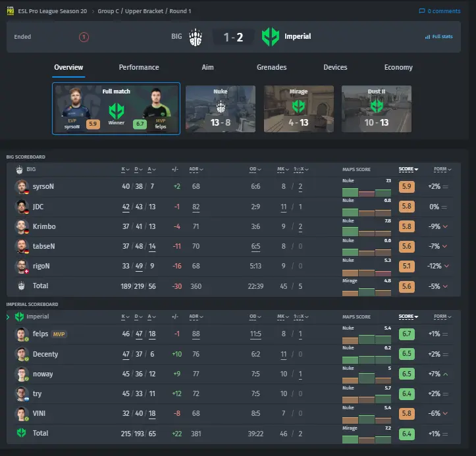Sort BIG scoreboard by SCORE column

pos(408,169)
